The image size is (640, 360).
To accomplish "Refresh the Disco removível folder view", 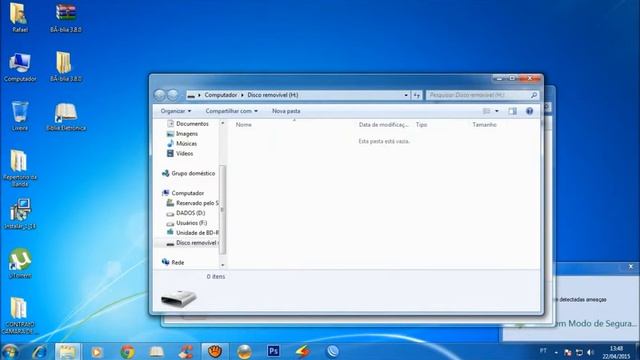I will point(417,95).
